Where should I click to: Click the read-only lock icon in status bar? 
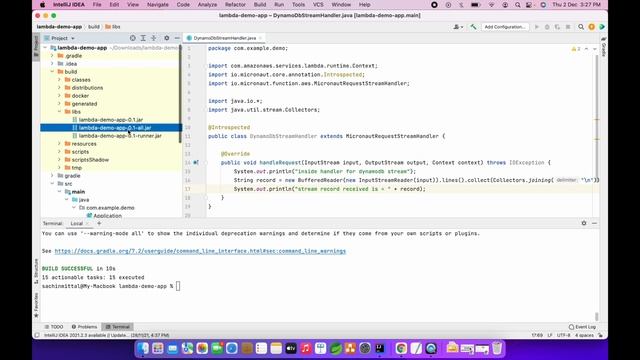(x=600, y=335)
